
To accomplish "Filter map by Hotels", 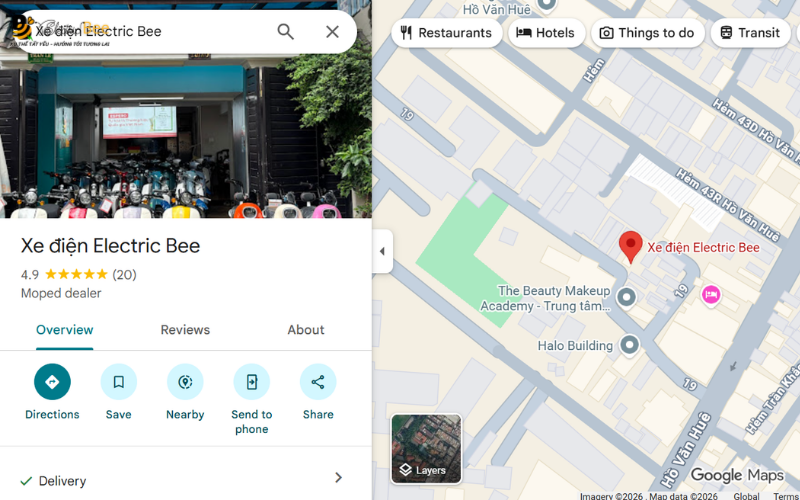I will 546,33.
